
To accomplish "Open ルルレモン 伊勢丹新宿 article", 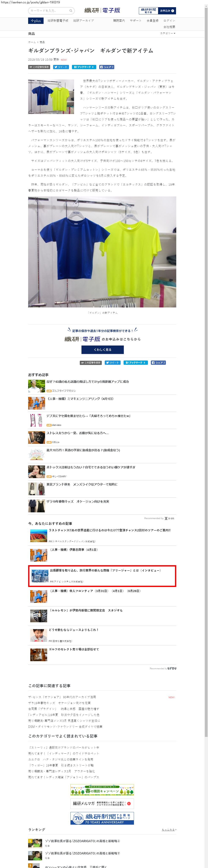I will [x=86, y=610].
